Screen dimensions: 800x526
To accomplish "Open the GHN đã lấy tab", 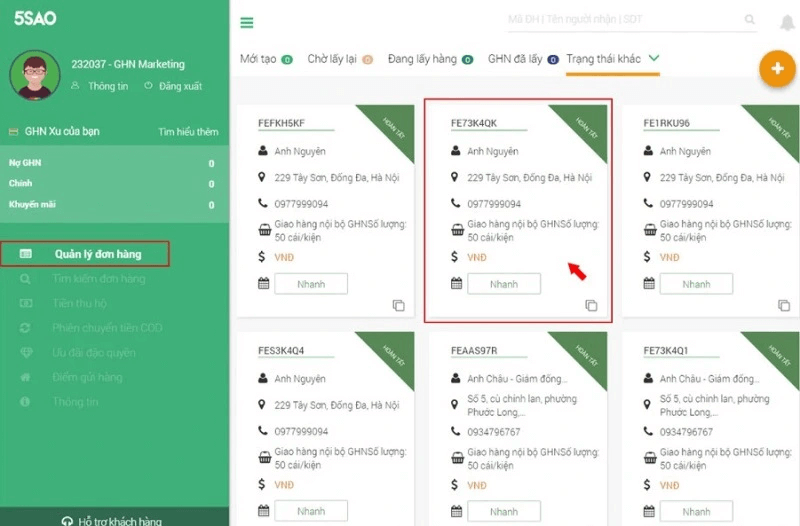I will (515, 59).
